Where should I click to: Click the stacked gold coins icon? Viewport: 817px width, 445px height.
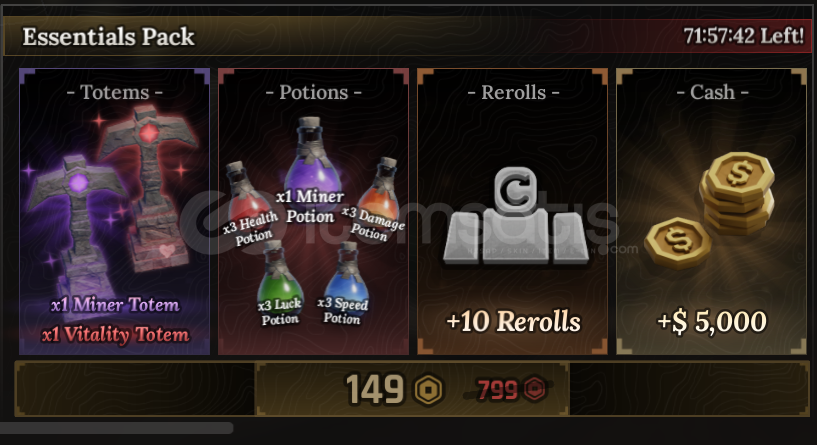coord(737,192)
